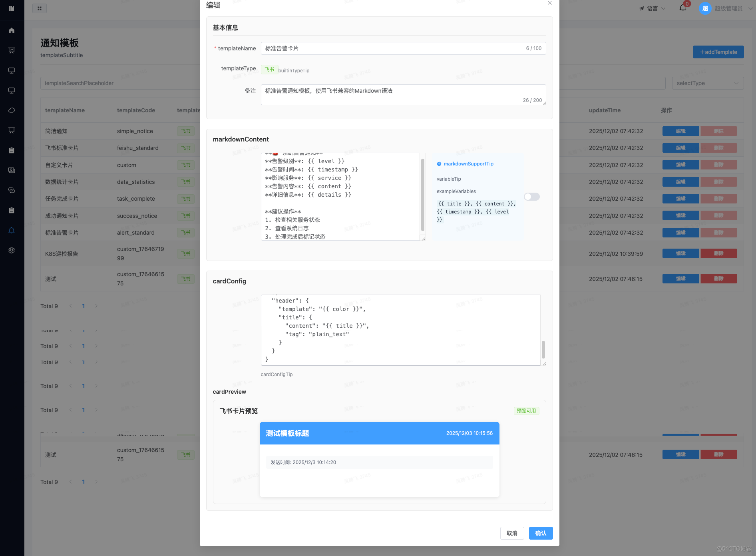Select the monitor icon directly above the cloud icon

[x=12, y=90]
